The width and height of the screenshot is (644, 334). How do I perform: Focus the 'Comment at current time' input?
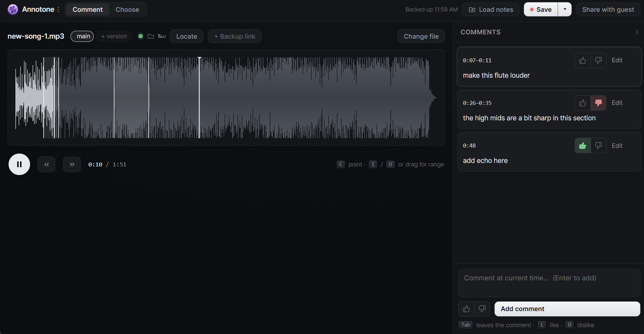549,283
